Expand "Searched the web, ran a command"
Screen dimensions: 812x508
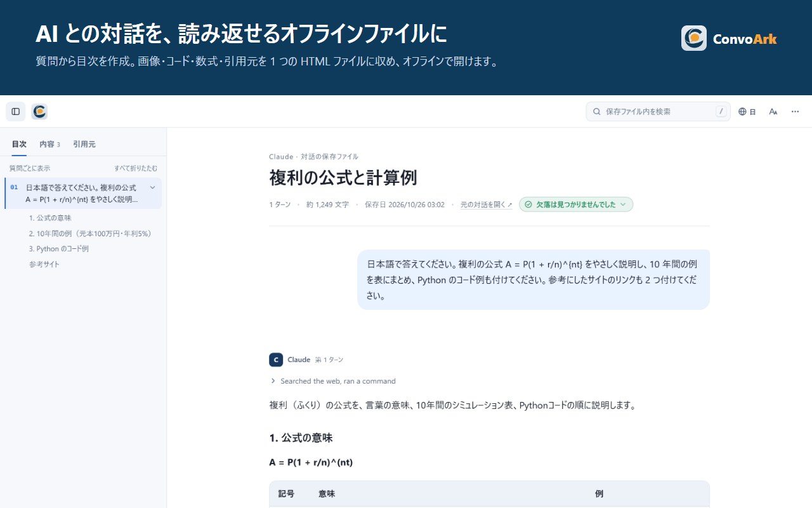(x=333, y=381)
